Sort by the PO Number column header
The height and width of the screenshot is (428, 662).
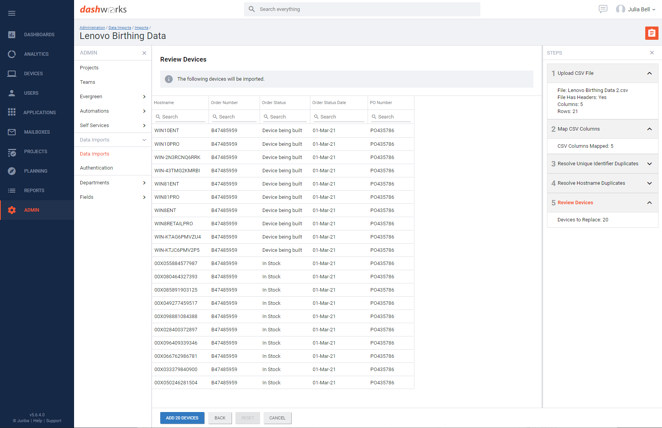click(x=381, y=103)
